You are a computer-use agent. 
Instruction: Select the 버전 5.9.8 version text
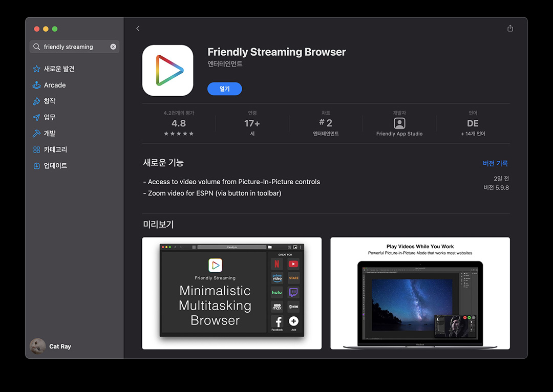coord(496,187)
